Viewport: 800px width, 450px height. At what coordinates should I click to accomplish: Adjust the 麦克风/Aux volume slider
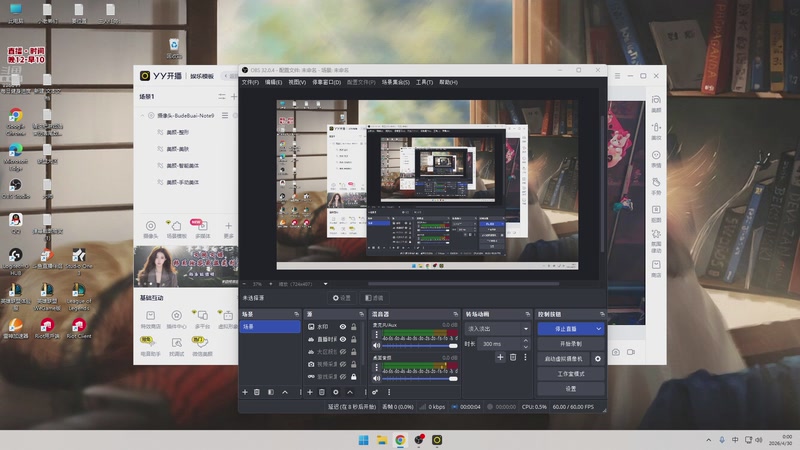pos(419,346)
